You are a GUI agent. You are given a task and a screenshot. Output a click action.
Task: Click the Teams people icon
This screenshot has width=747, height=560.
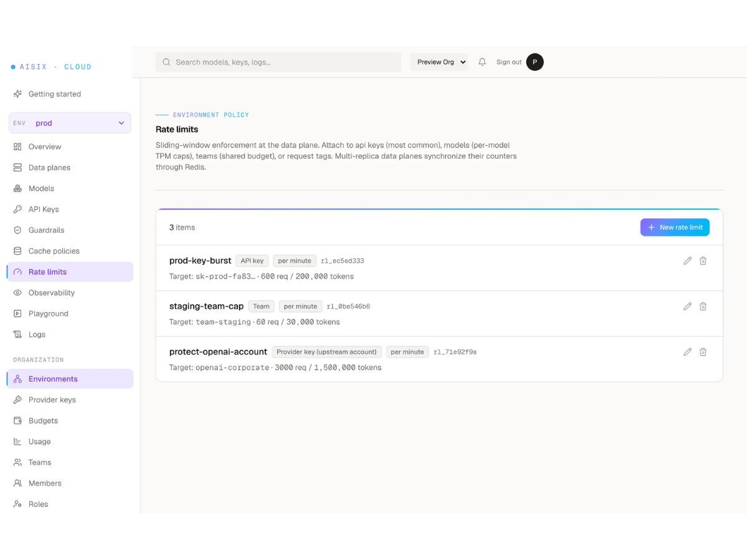17,462
